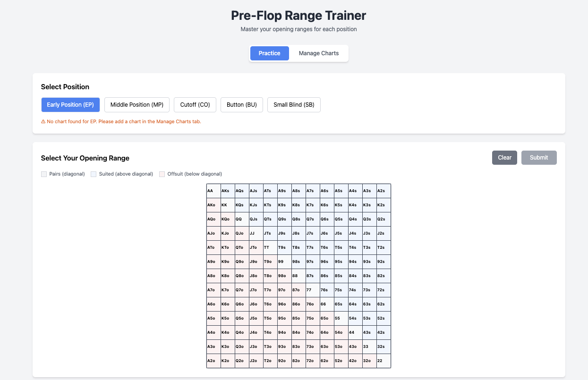Select the K2o hand cell
588x380 pixels.
click(x=228, y=361)
